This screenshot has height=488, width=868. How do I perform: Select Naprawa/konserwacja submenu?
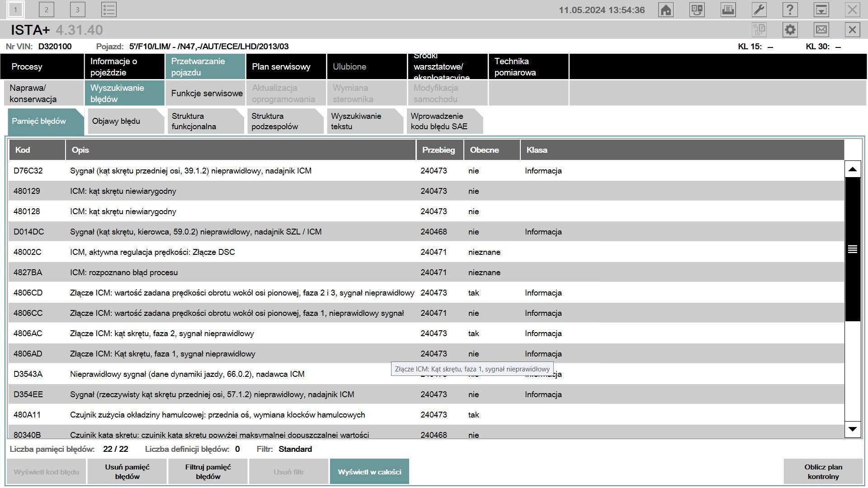(x=43, y=93)
